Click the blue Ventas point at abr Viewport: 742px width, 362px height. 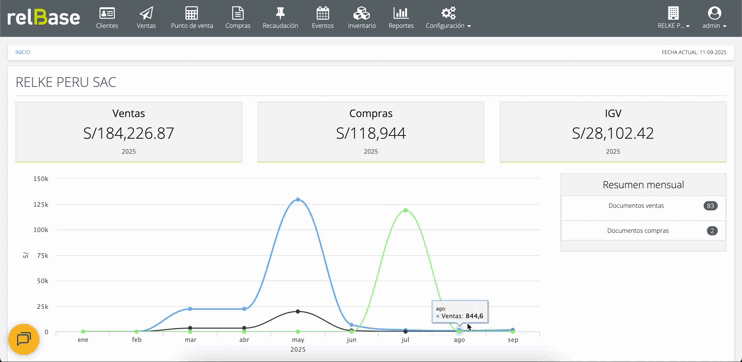244,309
